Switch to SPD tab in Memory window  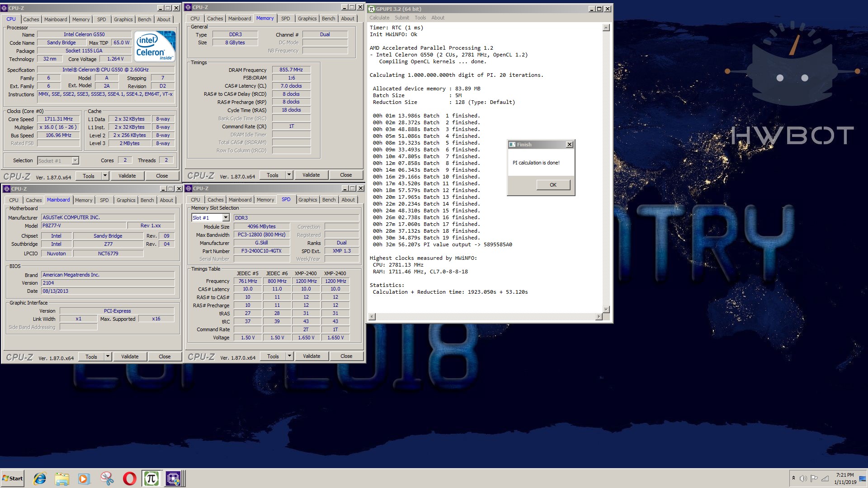click(x=285, y=19)
